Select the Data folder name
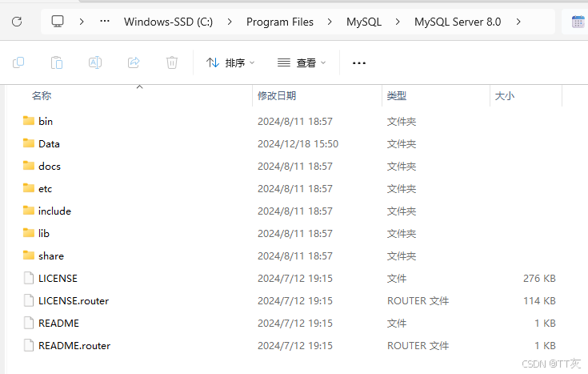The height and width of the screenshot is (374, 588). tap(49, 144)
